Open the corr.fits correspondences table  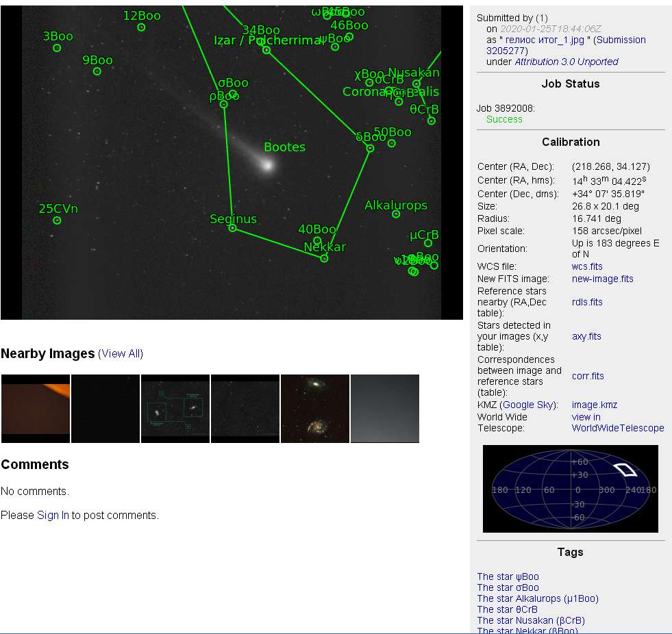coord(588,376)
